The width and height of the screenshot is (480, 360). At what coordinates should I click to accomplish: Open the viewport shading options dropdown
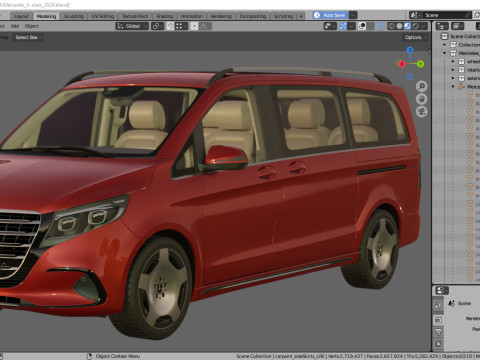point(424,26)
